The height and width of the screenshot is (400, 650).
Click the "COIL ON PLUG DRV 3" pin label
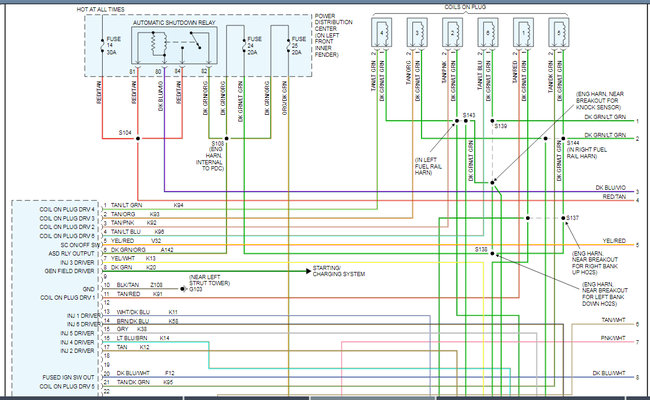67,218
